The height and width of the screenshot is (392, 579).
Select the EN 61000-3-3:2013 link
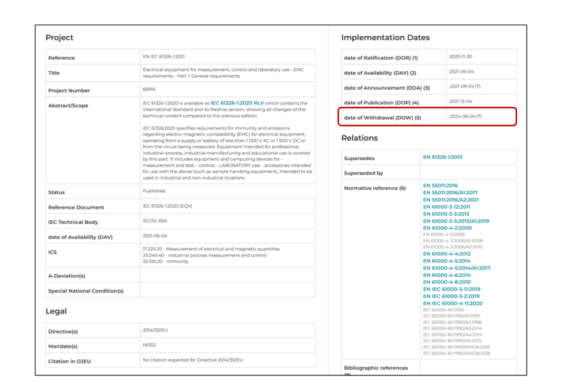[x=446, y=214]
